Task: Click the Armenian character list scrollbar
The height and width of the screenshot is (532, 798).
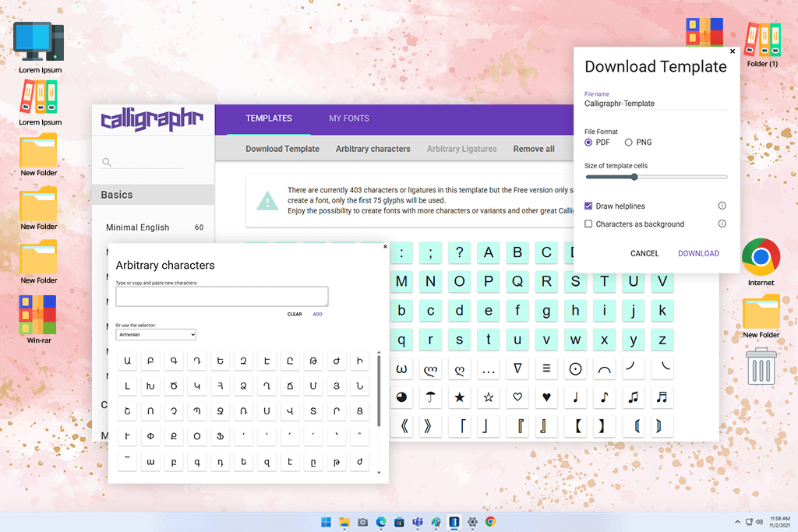Action: [379, 391]
